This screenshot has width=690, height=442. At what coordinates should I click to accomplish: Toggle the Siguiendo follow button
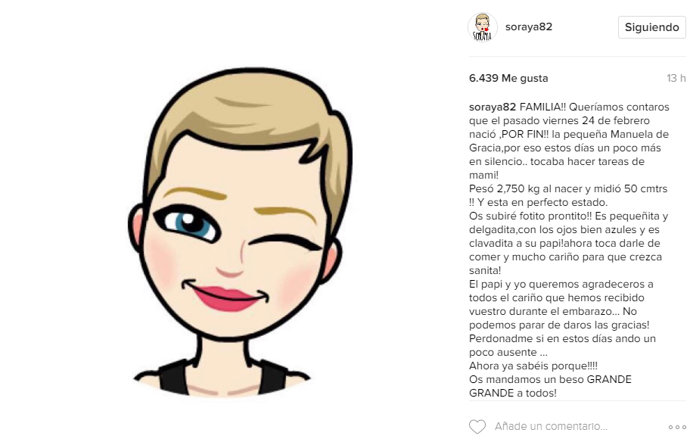pos(652,27)
